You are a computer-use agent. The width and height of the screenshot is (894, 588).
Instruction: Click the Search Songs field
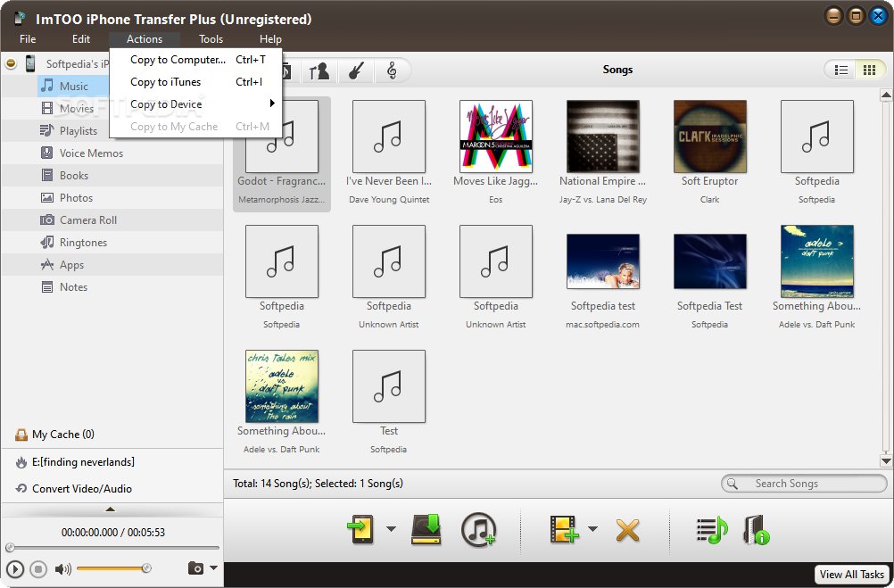[804, 484]
